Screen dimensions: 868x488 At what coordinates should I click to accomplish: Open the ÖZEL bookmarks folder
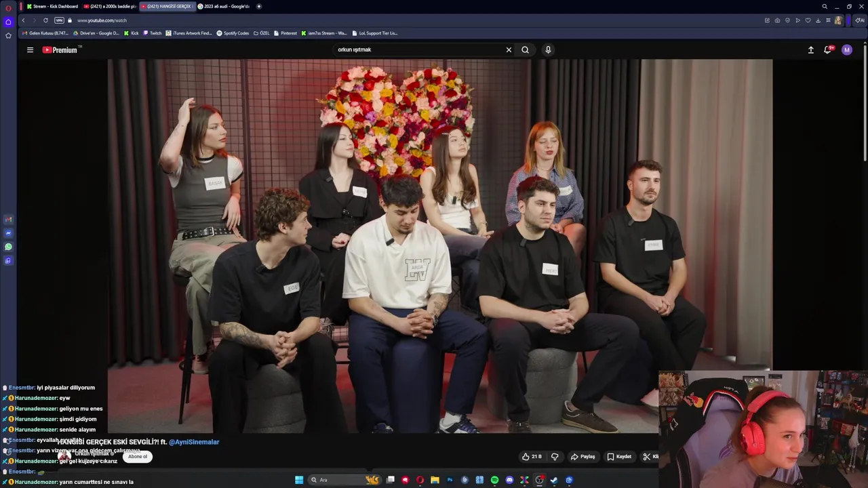point(261,33)
